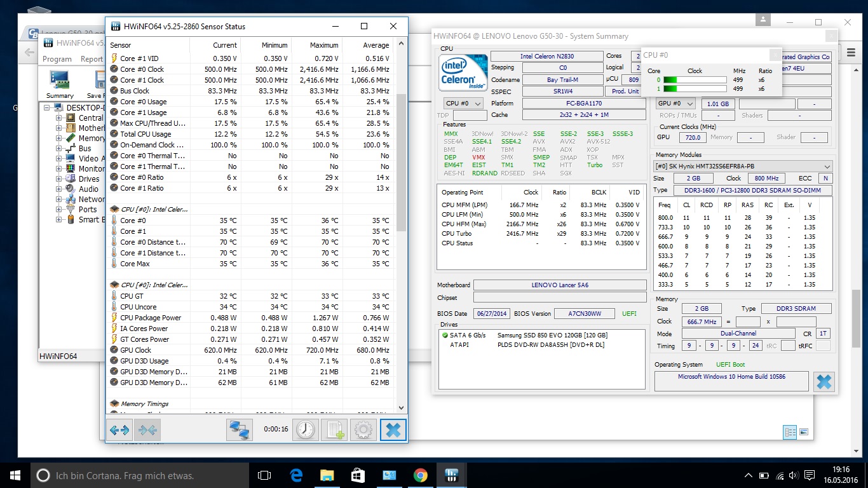Click the GPU Clock sensor row
The width and height of the screenshot is (868, 488).
click(250, 350)
